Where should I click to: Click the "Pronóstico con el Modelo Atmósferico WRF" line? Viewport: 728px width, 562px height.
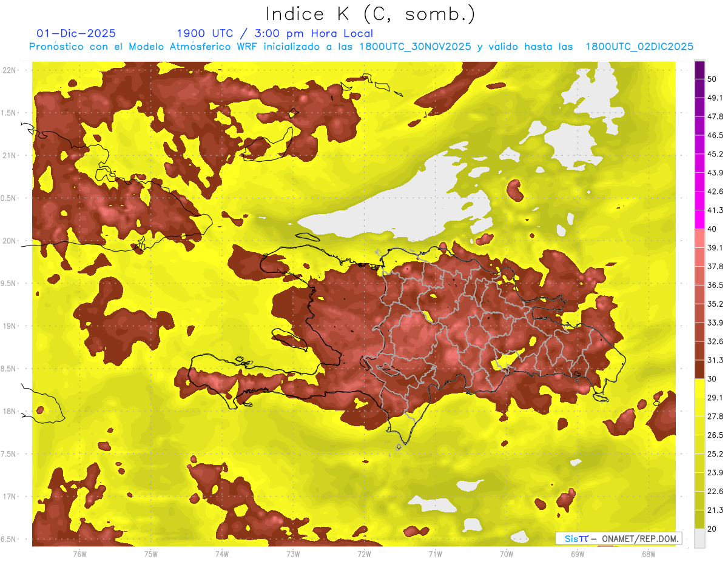(361, 47)
